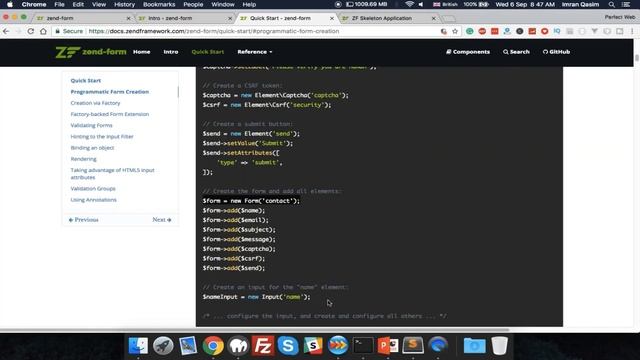This screenshot has width=640, height=360.
Task: Bookmark this page with the star icon
Action: [x=455, y=31]
